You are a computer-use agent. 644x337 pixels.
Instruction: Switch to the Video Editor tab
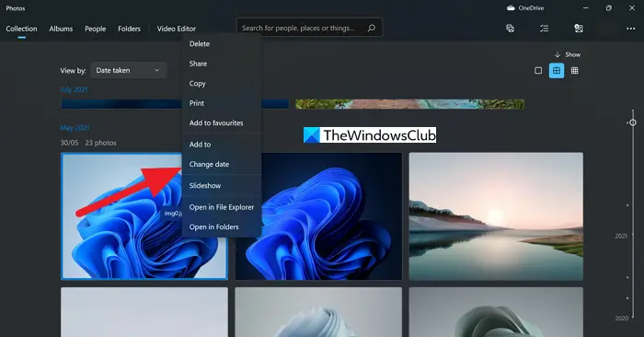tap(177, 29)
